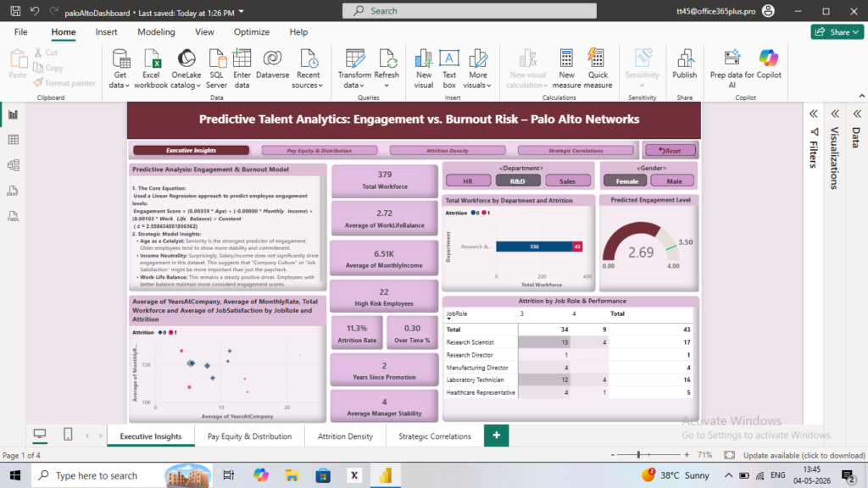Click the Save icon in title bar
868x488 pixels.
pyautogui.click(x=15, y=11)
